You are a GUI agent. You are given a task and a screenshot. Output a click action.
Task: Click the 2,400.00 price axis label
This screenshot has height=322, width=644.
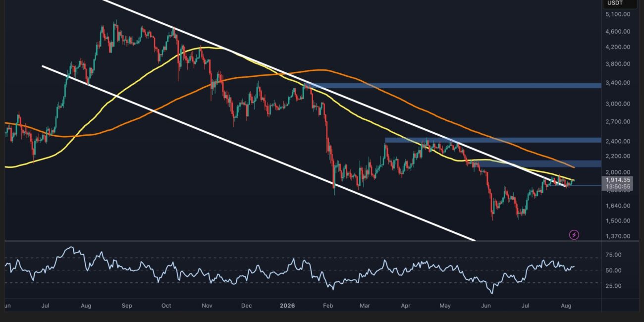point(618,142)
